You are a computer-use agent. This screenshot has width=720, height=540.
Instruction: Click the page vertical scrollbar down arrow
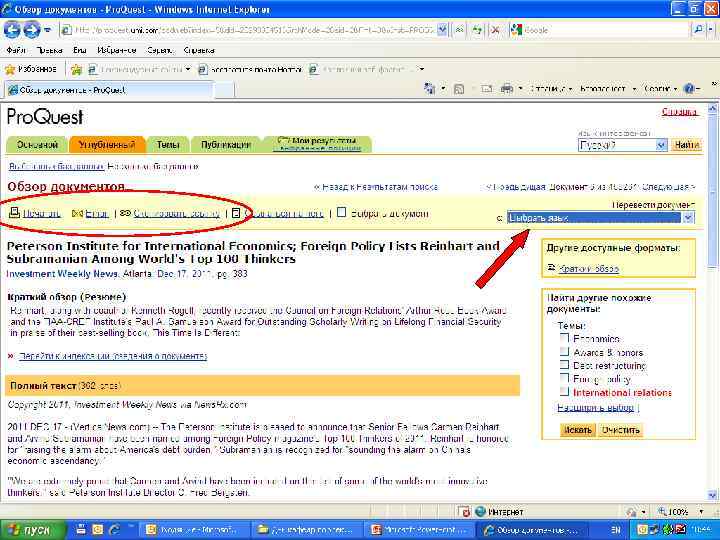click(713, 495)
